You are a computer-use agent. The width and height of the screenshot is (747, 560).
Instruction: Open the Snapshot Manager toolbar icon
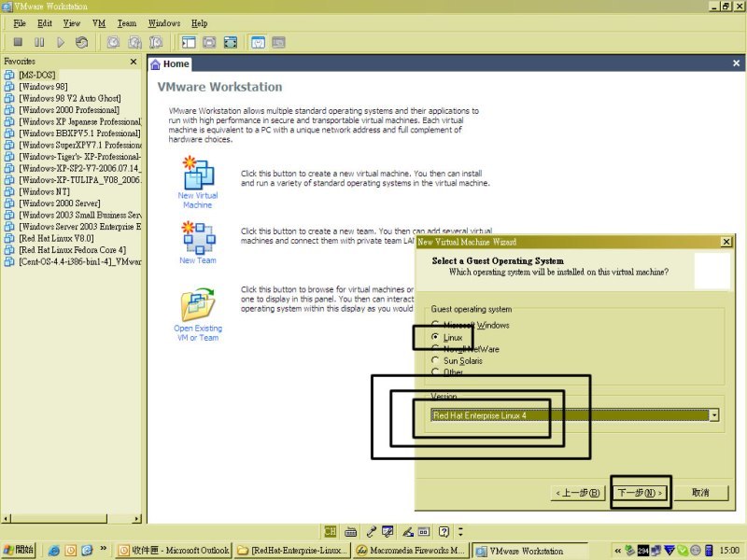[156, 42]
